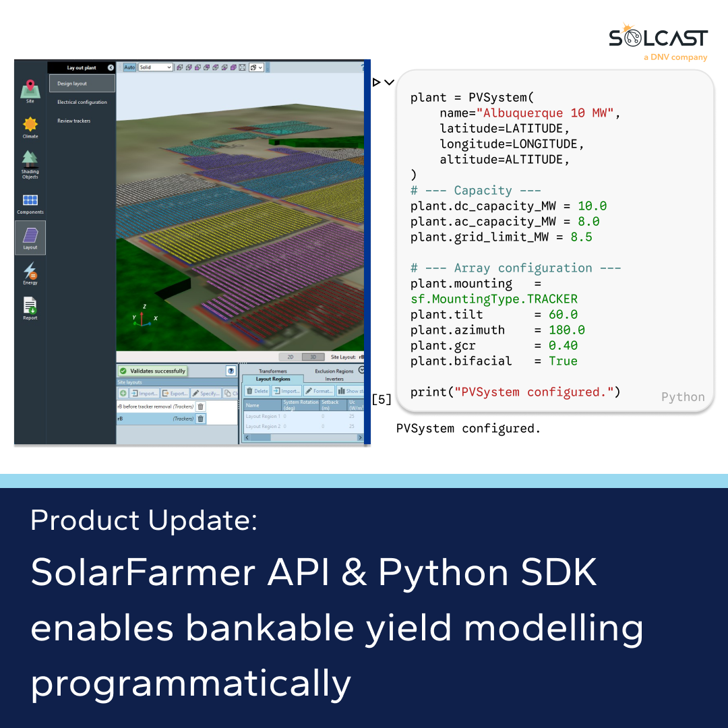This screenshot has height=728, width=728.
Task: Expand run options chevron next to play
Action: pyautogui.click(x=390, y=83)
